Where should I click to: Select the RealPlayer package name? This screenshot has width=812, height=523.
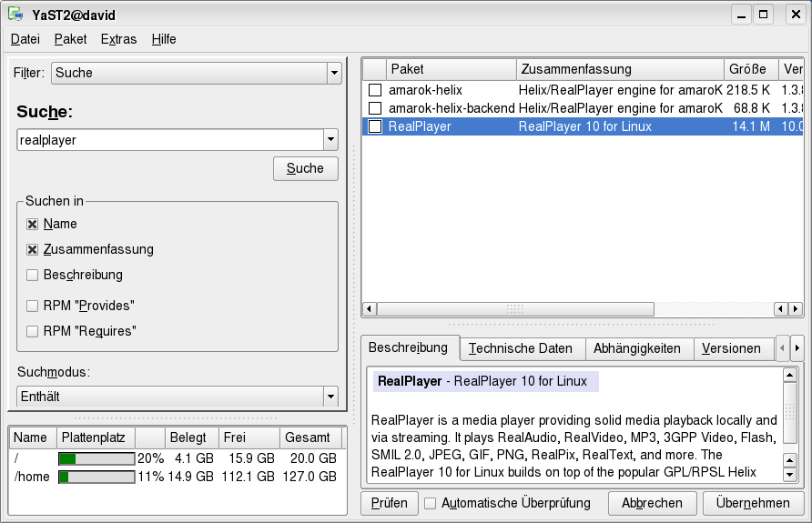pyautogui.click(x=420, y=126)
